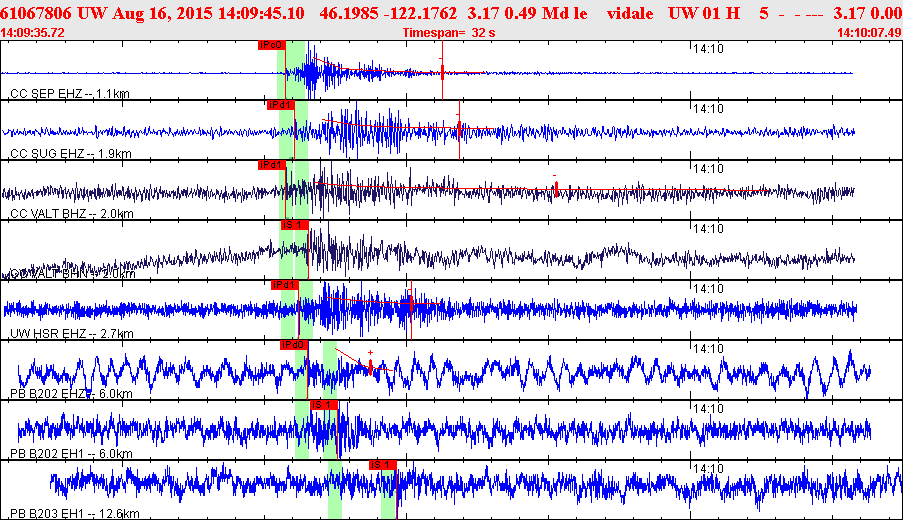Select the S pick flag on PB B203 EH1
This screenshot has width=903, height=520.
pos(383,465)
